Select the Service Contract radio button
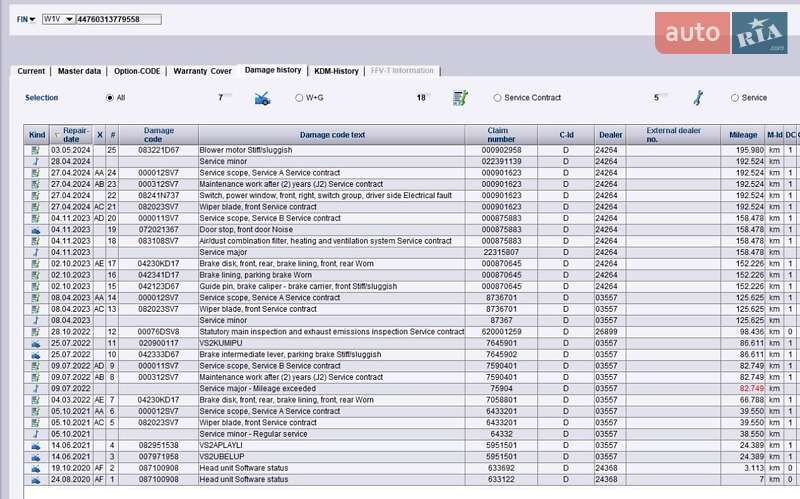 tap(497, 97)
